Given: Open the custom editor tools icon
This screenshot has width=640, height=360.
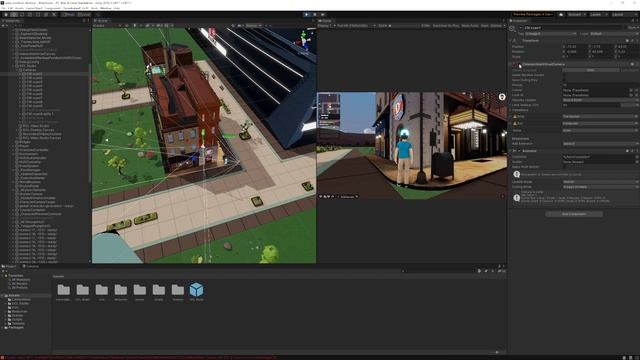Looking at the screenshot, I should [54, 14].
